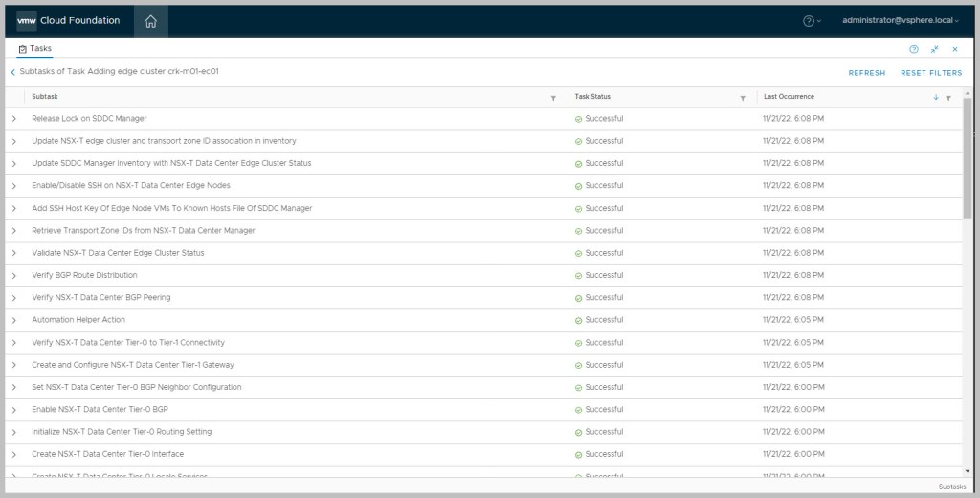Expand Set Tier-0 BGP Neighbor Configuration row

[13, 387]
